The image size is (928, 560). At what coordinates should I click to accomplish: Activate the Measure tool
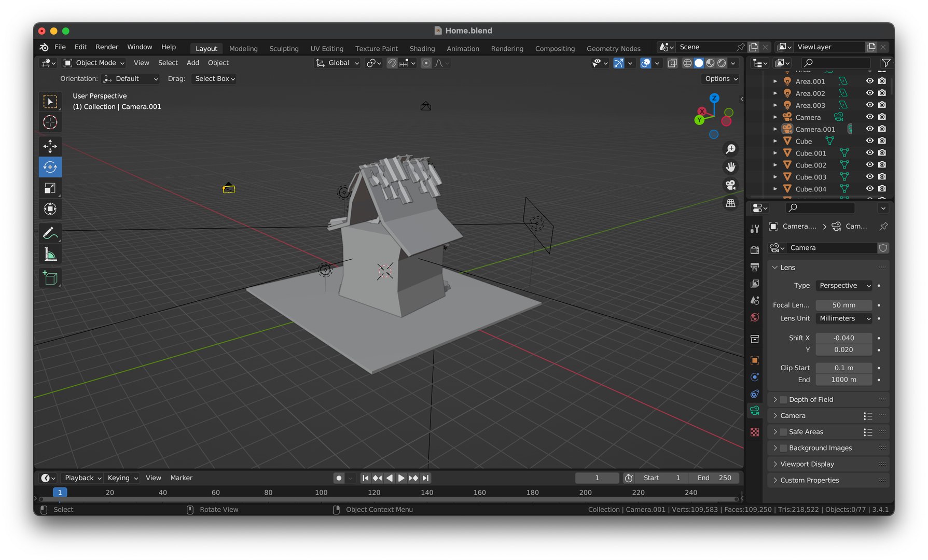tap(50, 254)
